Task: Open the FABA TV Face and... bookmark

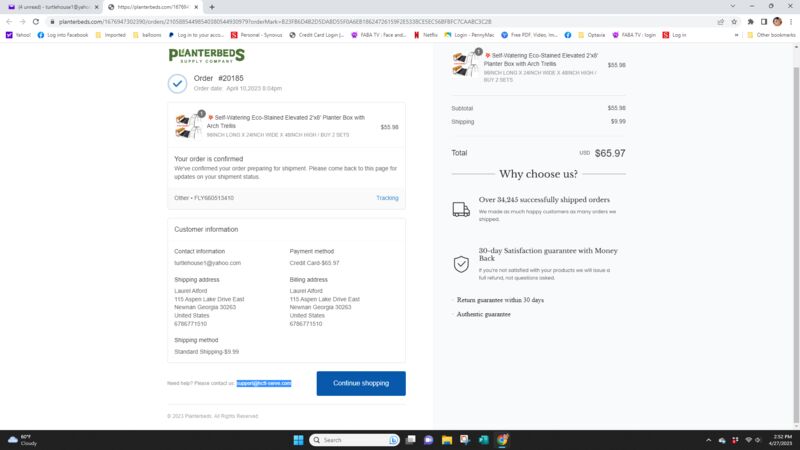Action: [378, 35]
